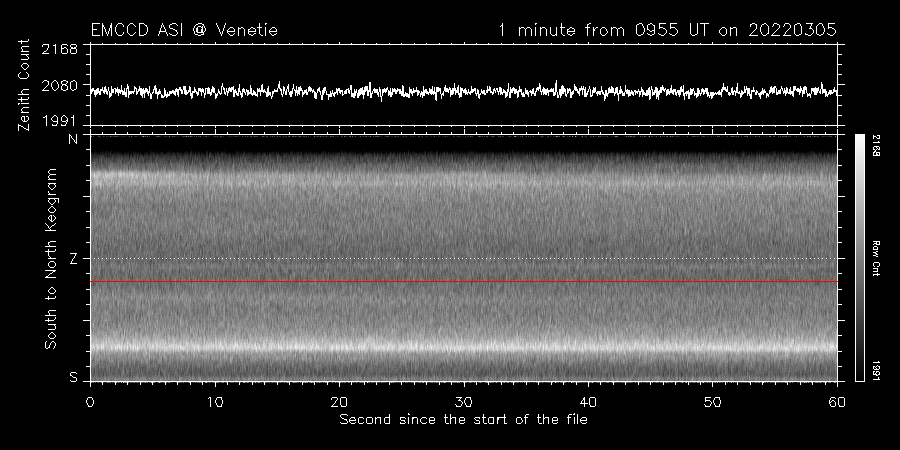Select the grayscale Raw Cnt colorbar
Viewport: 900px width, 450px height.
(860, 257)
